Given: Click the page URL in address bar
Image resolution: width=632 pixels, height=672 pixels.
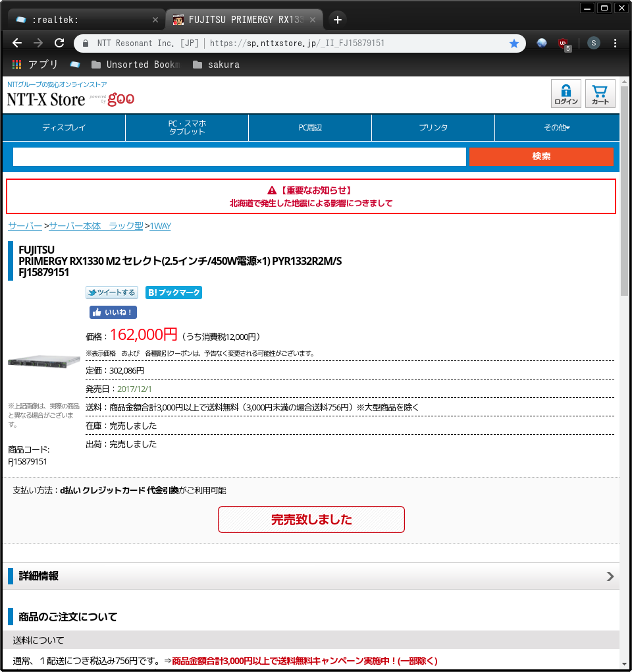Looking at the screenshot, I should [297, 43].
